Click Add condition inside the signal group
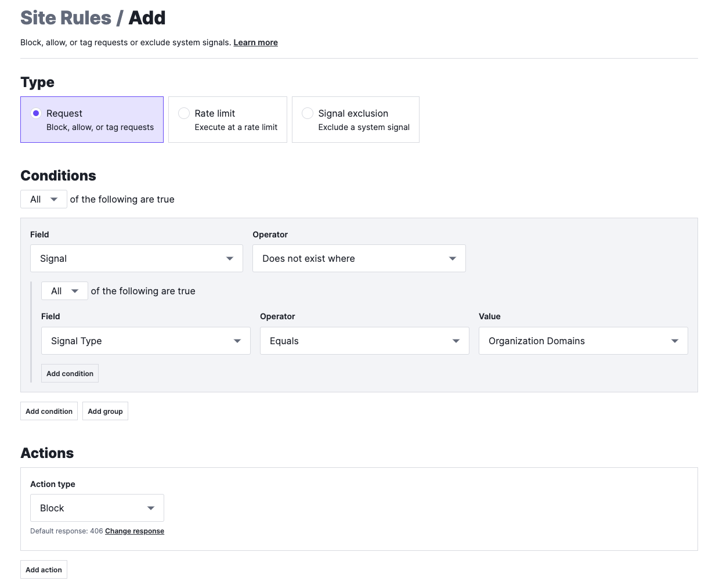Image resolution: width=712 pixels, height=588 pixels. [70, 373]
